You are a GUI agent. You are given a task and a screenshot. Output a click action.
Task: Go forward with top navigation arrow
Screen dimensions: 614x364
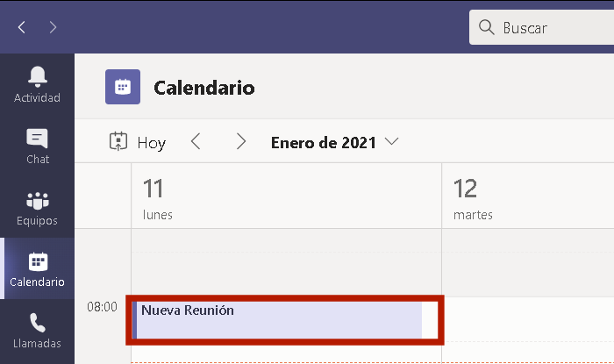pos(53,27)
